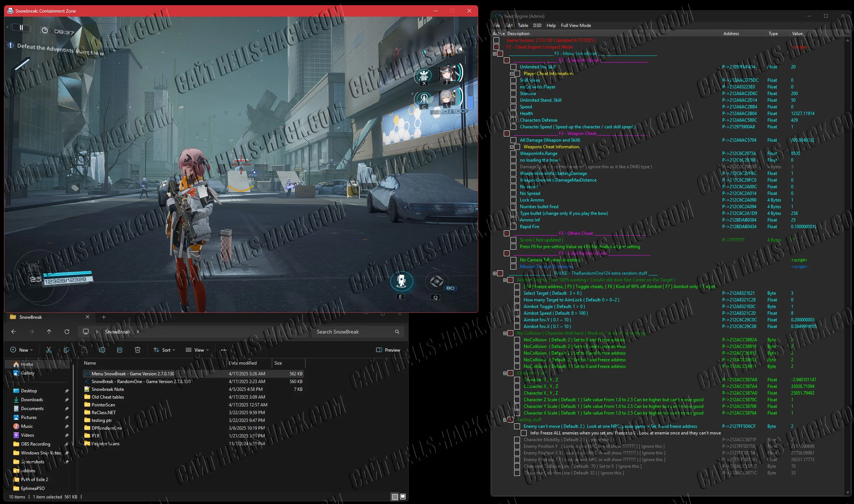Open the New dropdown in explorer
This screenshot has width=854, height=504.
(x=21, y=350)
